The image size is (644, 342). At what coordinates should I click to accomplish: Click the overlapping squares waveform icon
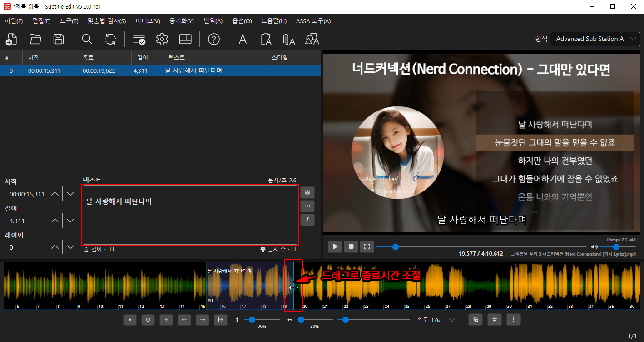[476, 320]
